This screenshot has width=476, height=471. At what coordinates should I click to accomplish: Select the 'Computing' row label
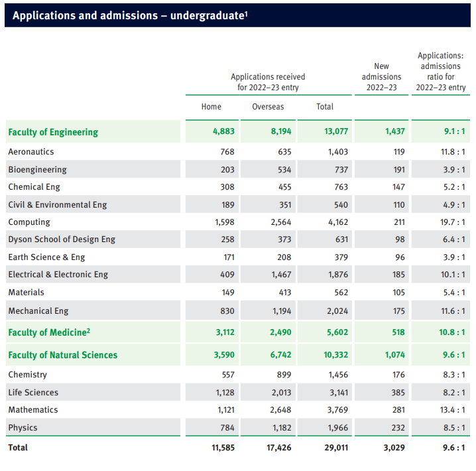tap(29, 222)
